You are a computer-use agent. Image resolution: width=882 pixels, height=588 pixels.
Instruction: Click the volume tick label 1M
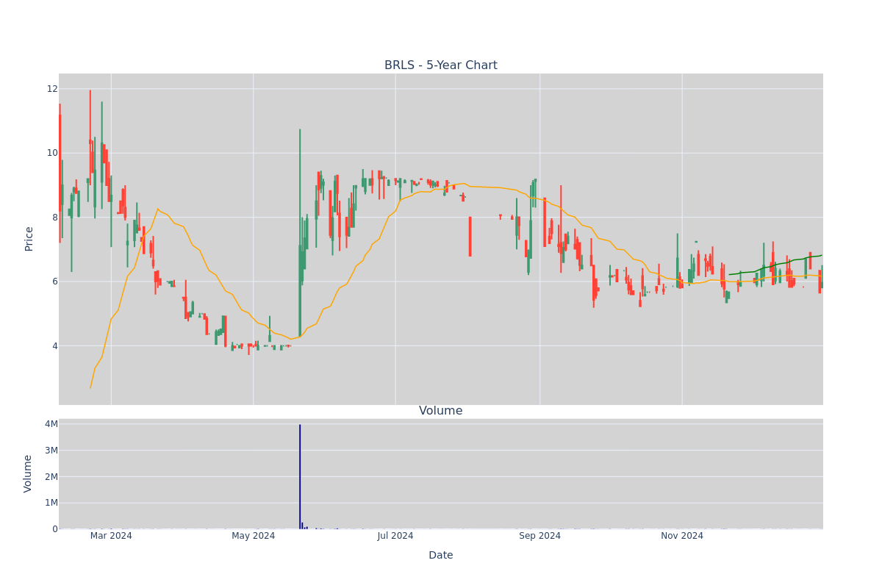click(x=51, y=503)
